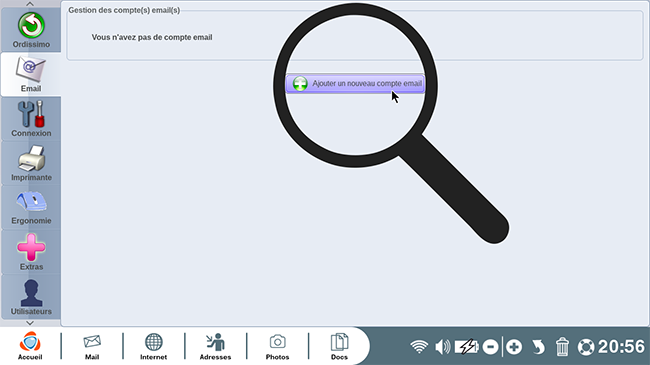Launch the Internet browser
Image resolution: width=650 pixels, height=365 pixels.
153,346
